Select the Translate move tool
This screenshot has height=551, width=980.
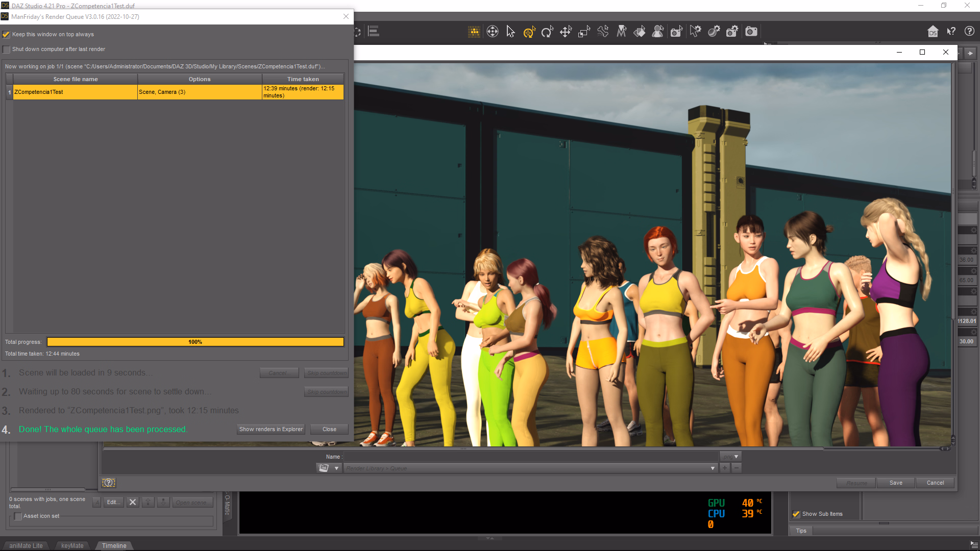(x=566, y=32)
